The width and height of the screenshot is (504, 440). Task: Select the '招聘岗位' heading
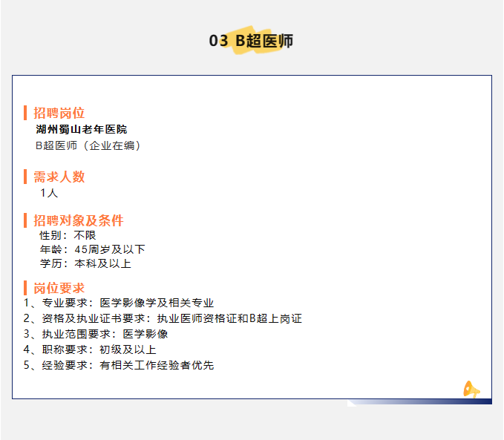click(59, 113)
